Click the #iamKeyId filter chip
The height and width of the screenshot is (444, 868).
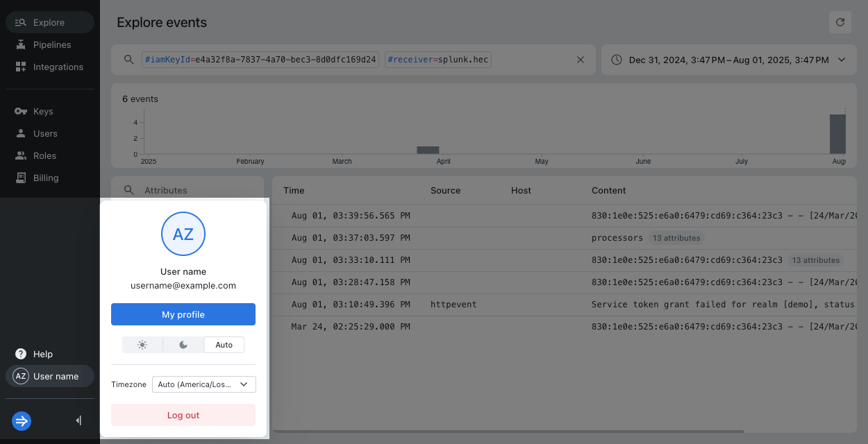pyautogui.click(x=260, y=60)
